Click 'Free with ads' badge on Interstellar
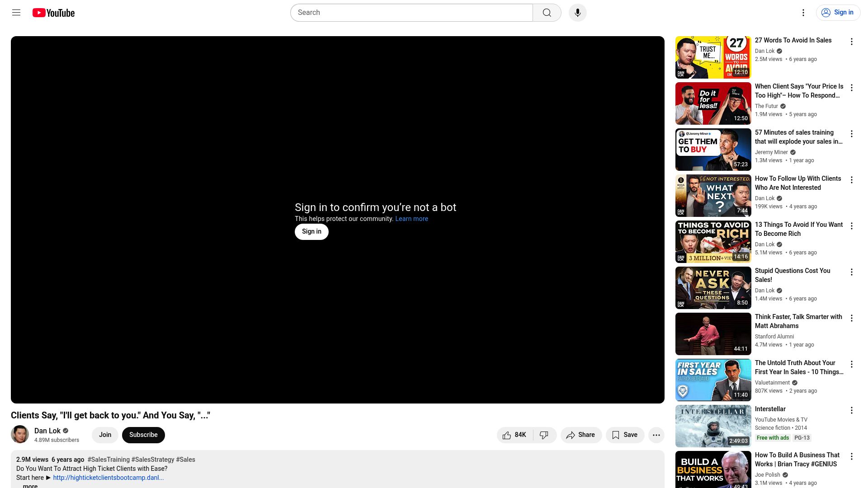The height and width of the screenshot is (488, 868). (x=773, y=438)
